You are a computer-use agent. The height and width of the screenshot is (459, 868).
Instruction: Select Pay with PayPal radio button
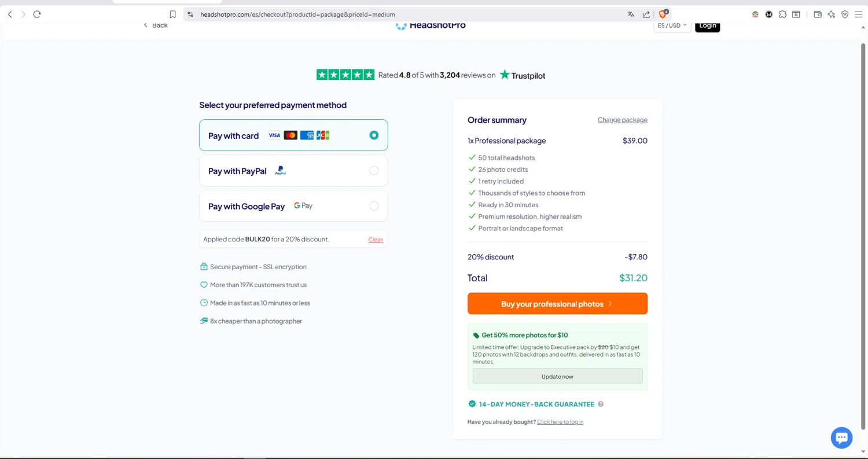[374, 170]
